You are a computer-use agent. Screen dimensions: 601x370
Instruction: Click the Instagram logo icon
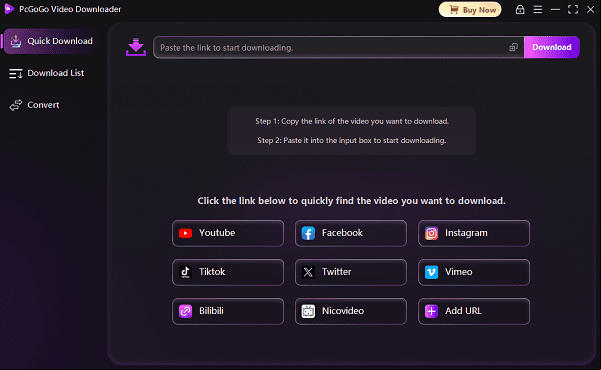click(x=431, y=233)
